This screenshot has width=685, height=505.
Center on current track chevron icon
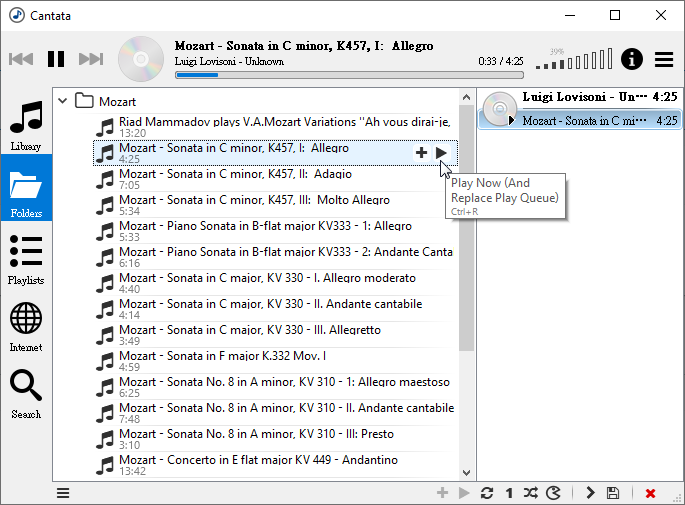click(590, 493)
